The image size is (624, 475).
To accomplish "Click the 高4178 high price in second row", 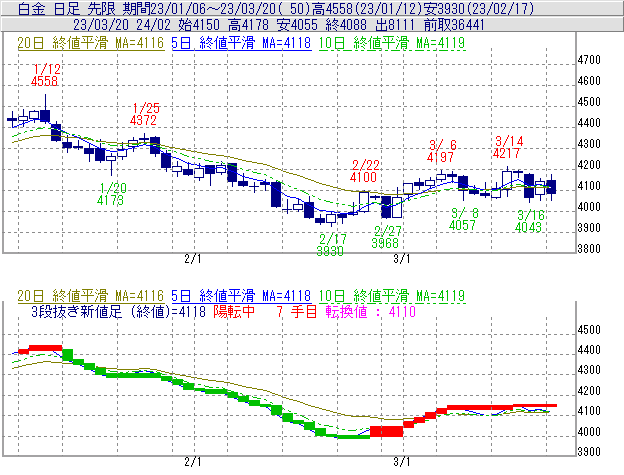I will coord(249,25).
